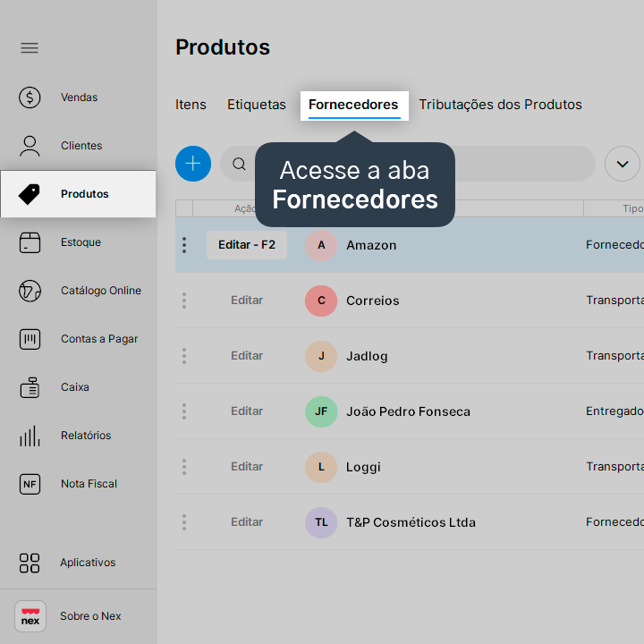The height and width of the screenshot is (644, 644).
Task: Click Editar for Jadlog
Action: 247,356
